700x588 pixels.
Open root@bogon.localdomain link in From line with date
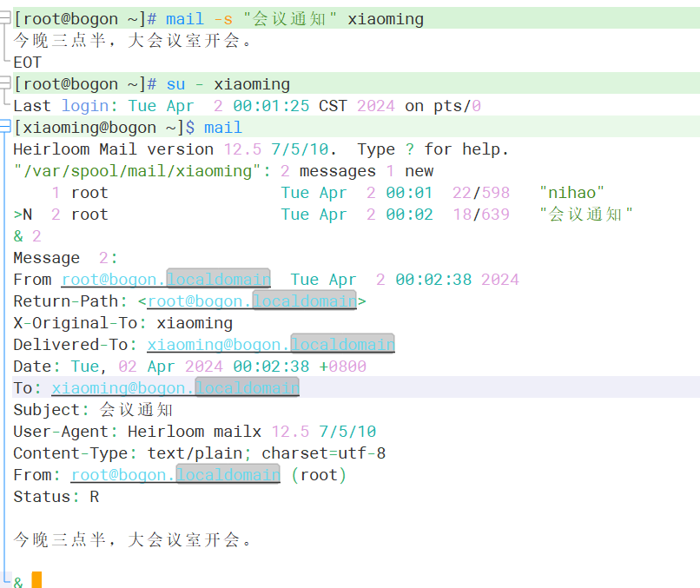166,280
